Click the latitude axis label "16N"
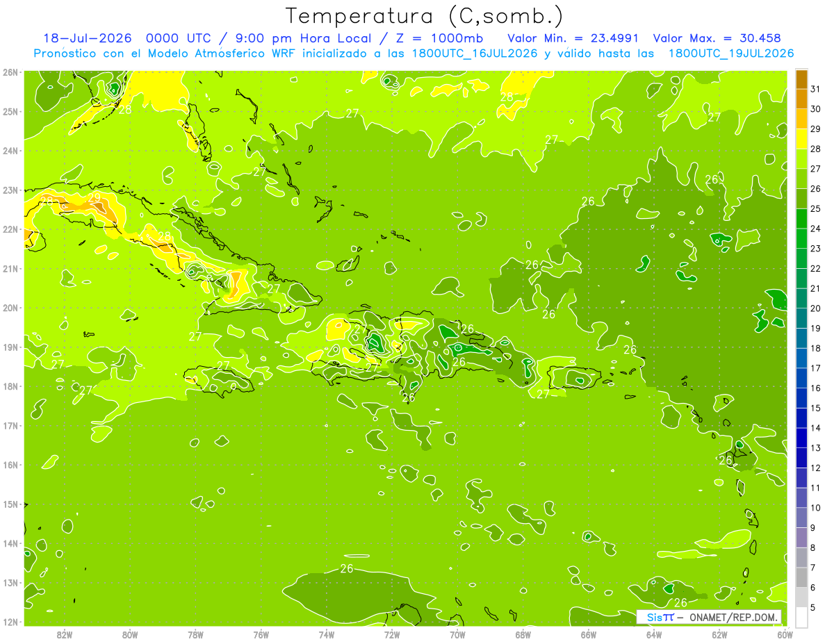 (x=10, y=465)
